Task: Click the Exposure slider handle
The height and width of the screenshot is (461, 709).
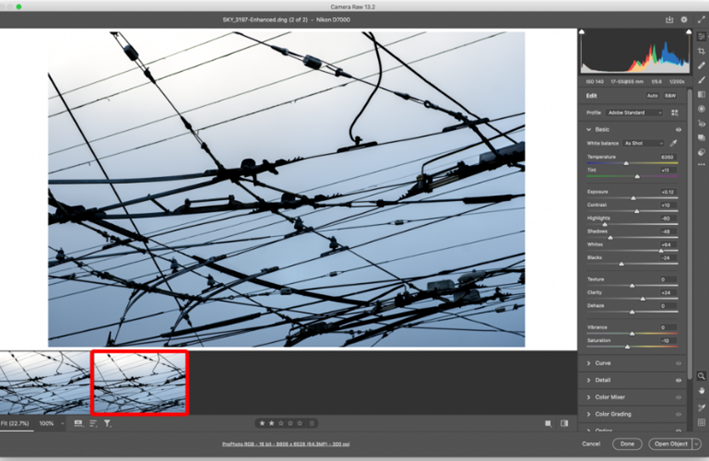Action: click(x=633, y=198)
